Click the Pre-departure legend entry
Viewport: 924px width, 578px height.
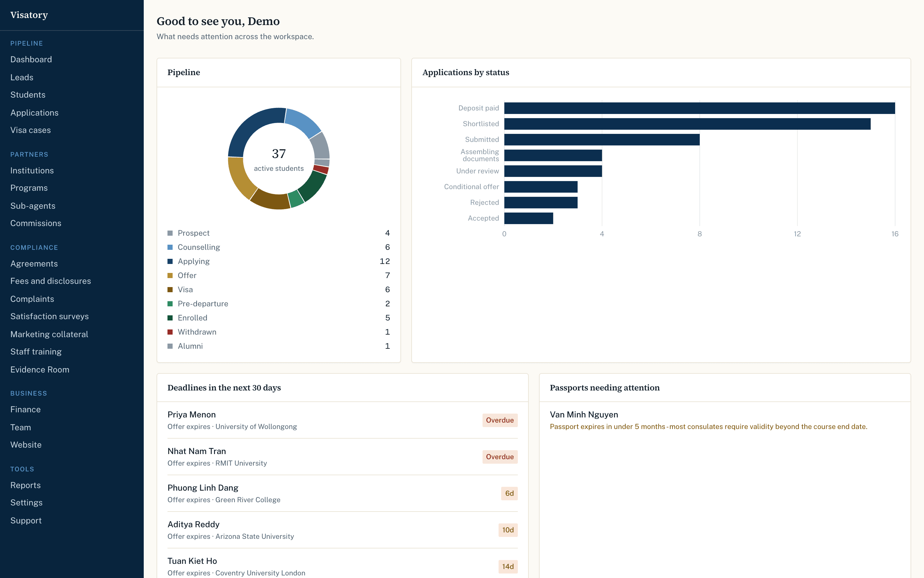(279, 303)
